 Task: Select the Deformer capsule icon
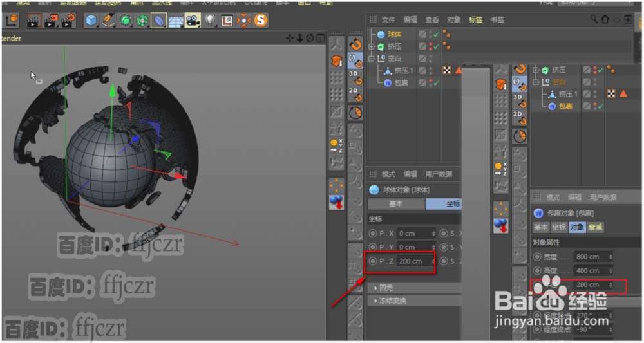pos(158,21)
